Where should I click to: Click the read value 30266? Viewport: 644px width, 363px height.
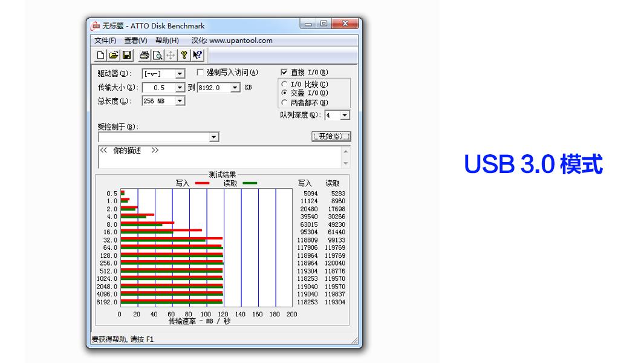tap(337, 217)
